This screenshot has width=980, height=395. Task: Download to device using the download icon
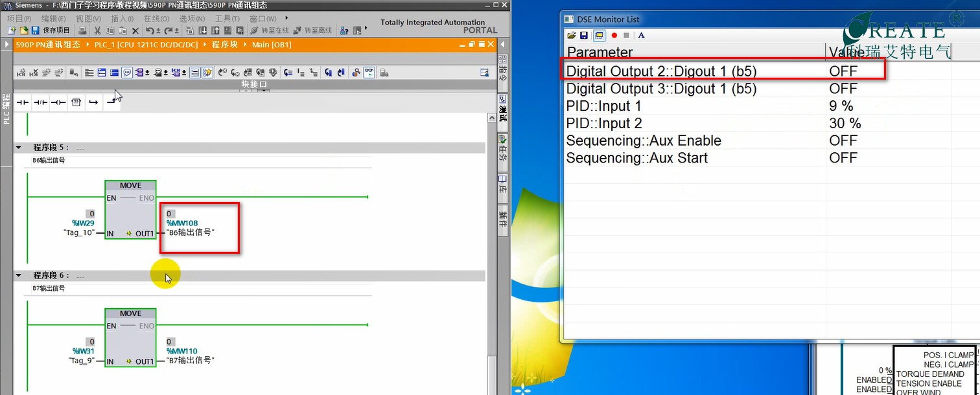coord(203,30)
